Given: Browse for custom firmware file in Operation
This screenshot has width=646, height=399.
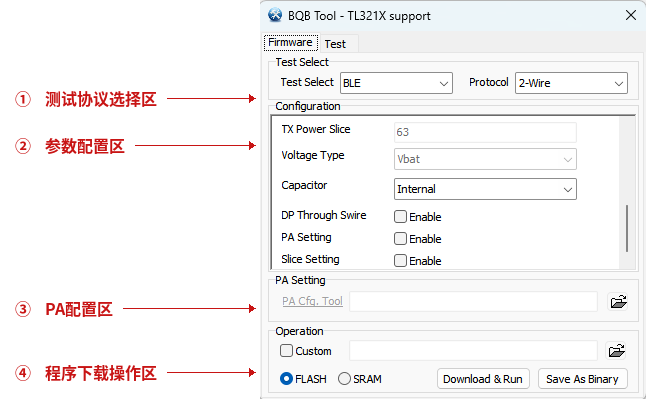Looking at the screenshot, I should click(617, 351).
